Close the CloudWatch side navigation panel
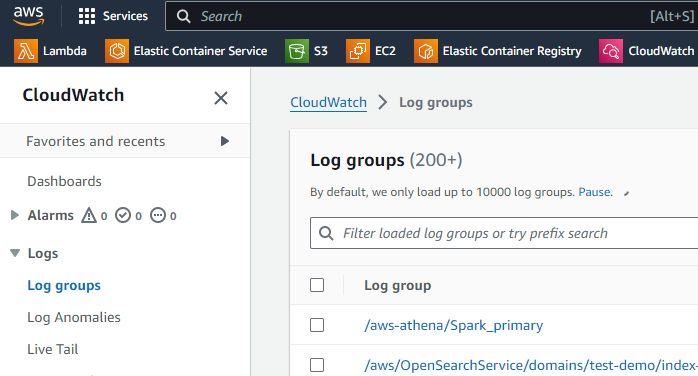This screenshot has width=698, height=376. pyautogui.click(x=221, y=98)
